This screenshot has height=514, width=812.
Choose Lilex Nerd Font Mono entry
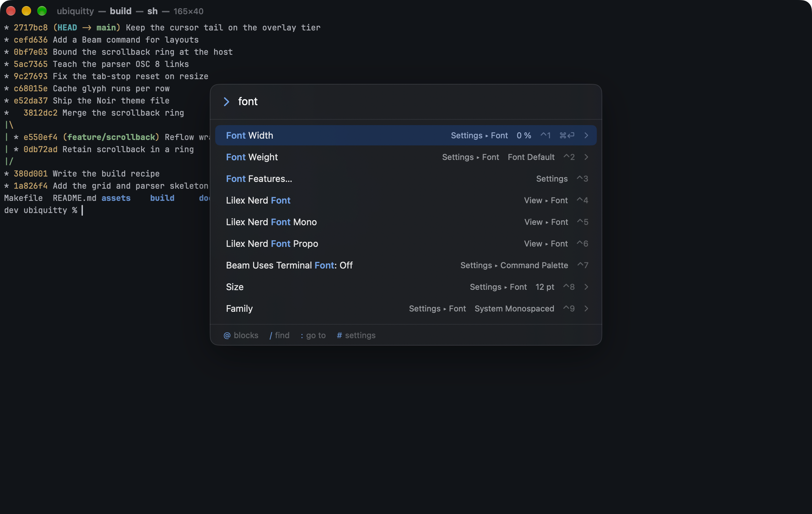click(x=406, y=222)
